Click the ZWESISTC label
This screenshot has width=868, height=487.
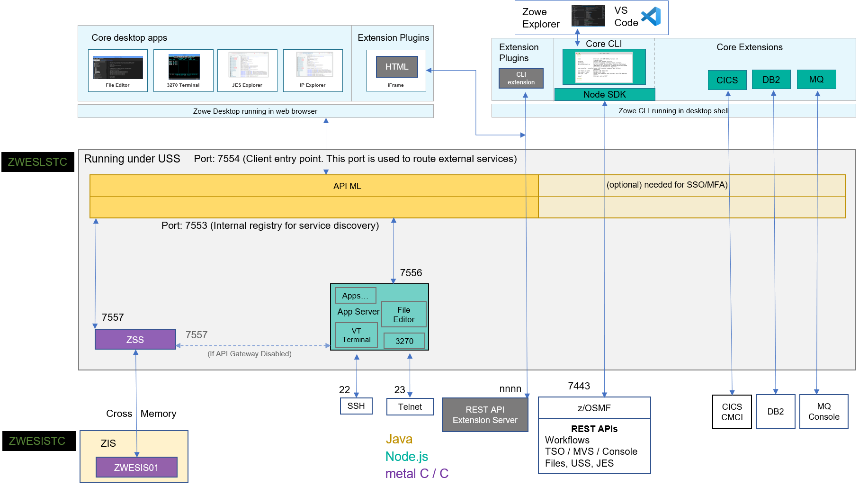(38, 441)
